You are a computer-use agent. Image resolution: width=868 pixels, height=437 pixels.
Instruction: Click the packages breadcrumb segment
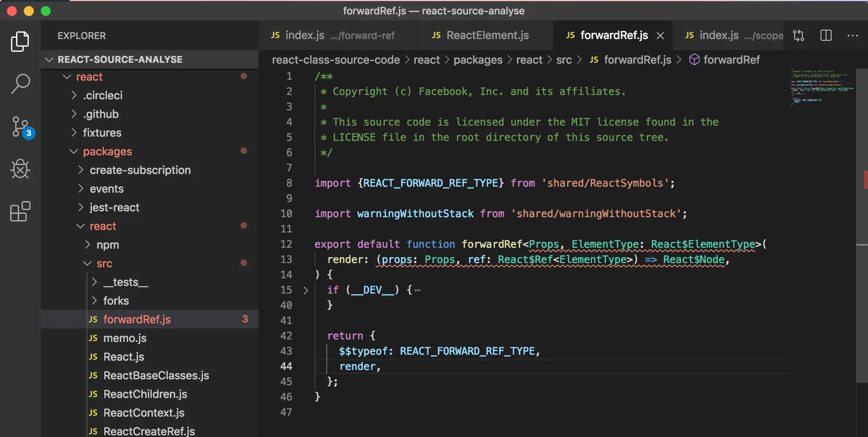click(x=478, y=60)
